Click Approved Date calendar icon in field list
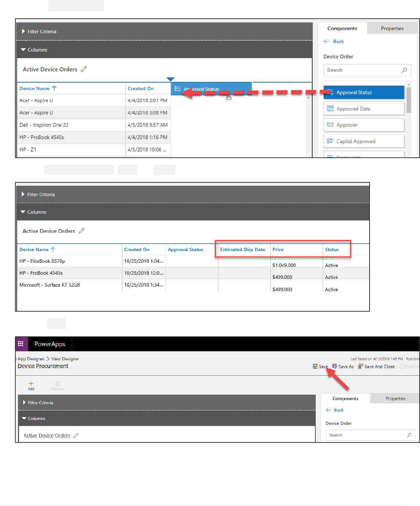 point(330,108)
